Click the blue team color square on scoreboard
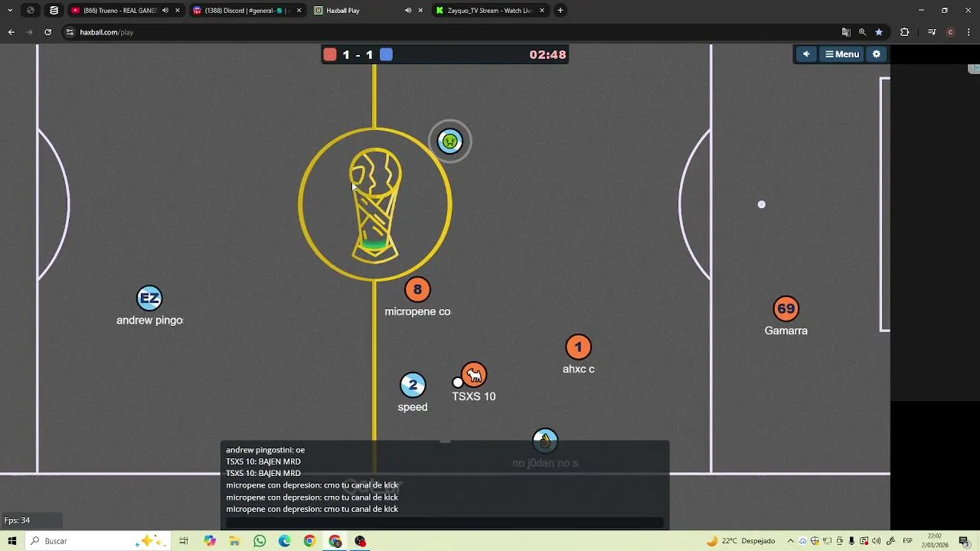980x551 pixels. tap(387, 54)
